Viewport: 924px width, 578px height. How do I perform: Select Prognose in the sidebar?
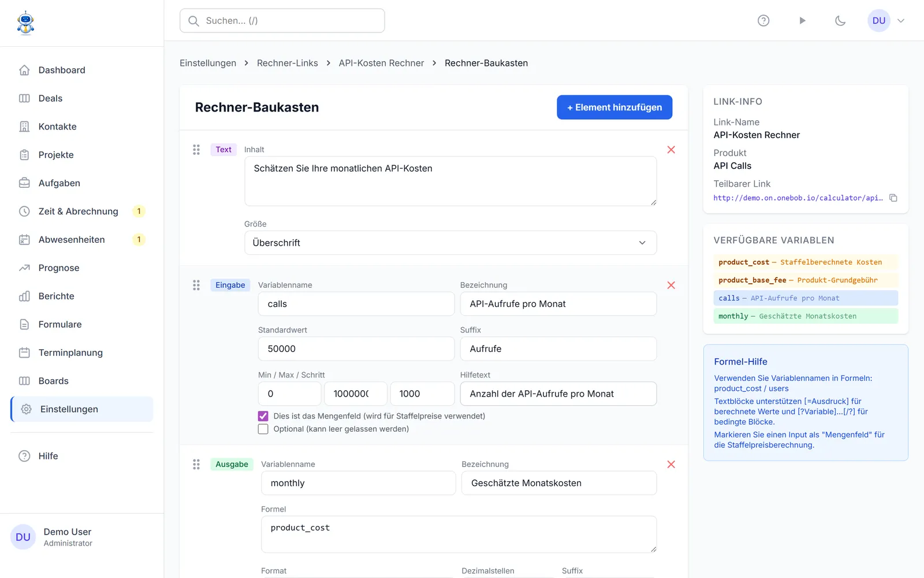click(82, 268)
